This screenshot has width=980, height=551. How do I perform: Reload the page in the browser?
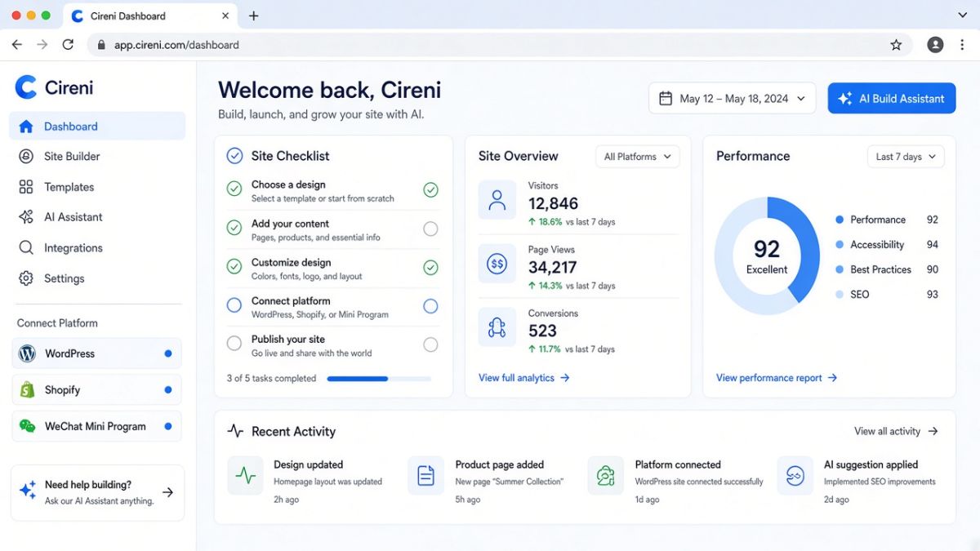[68, 45]
